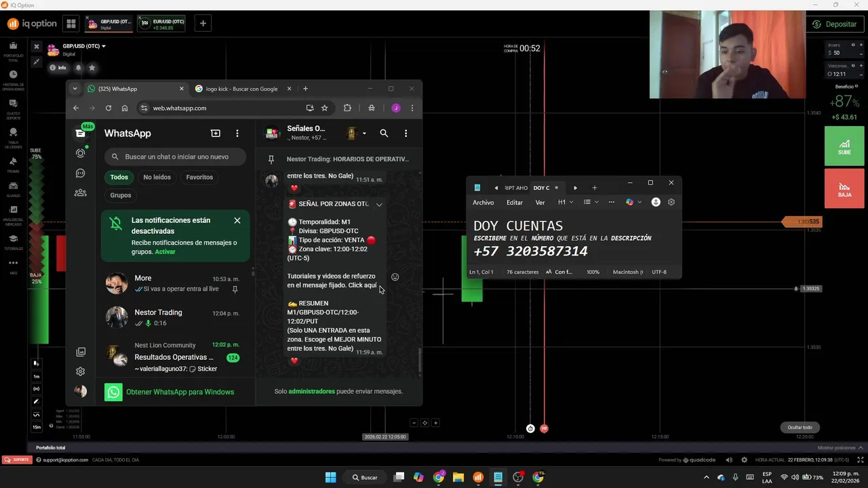
Task: Click the chart bell alert icon
Action: tap(78, 68)
